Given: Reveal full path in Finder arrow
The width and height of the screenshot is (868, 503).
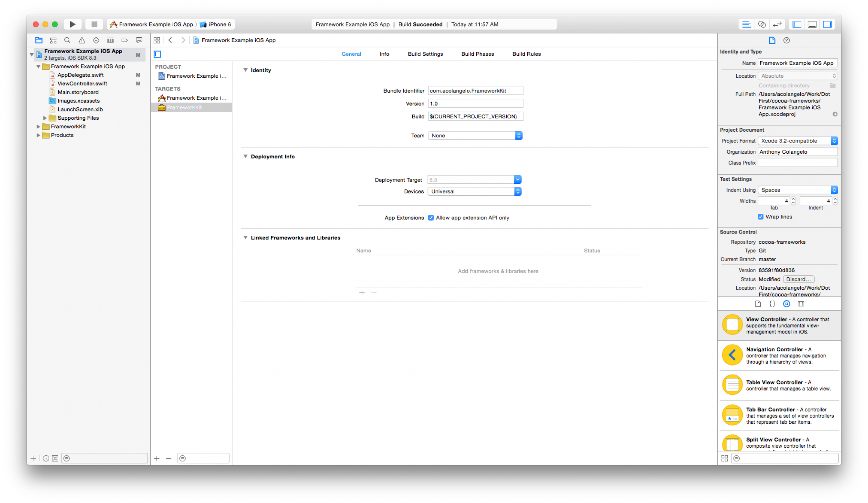Looking at the screenshot, I should point(835,114).
